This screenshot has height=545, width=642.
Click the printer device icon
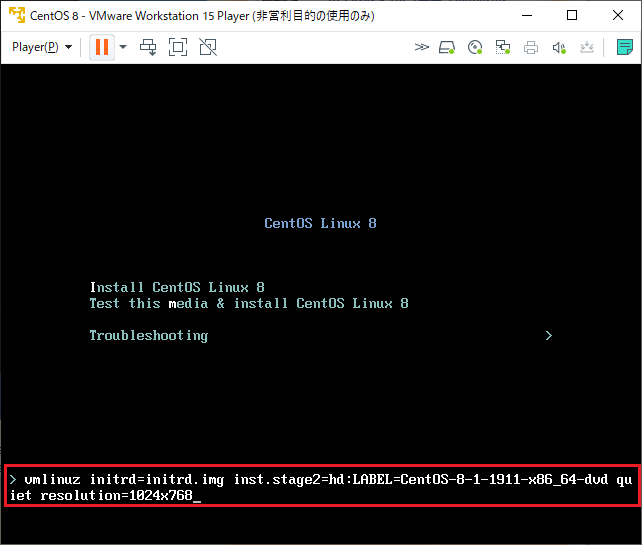[531, 47]
